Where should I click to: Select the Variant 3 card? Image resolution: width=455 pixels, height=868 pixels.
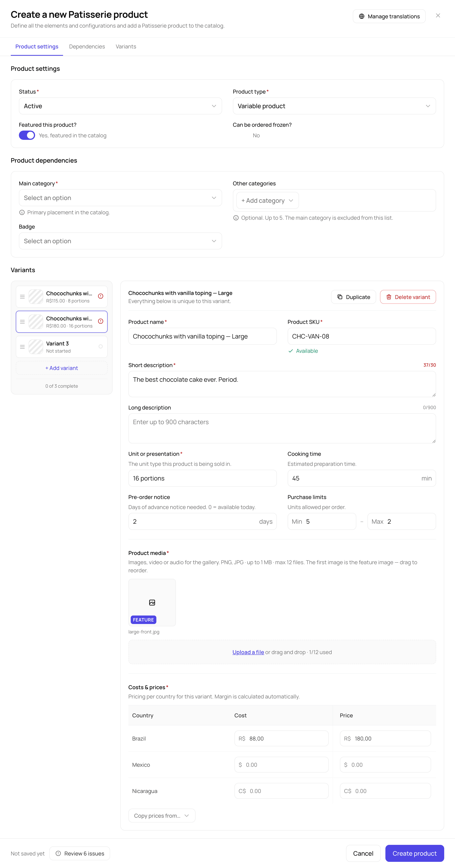(62, 347)
